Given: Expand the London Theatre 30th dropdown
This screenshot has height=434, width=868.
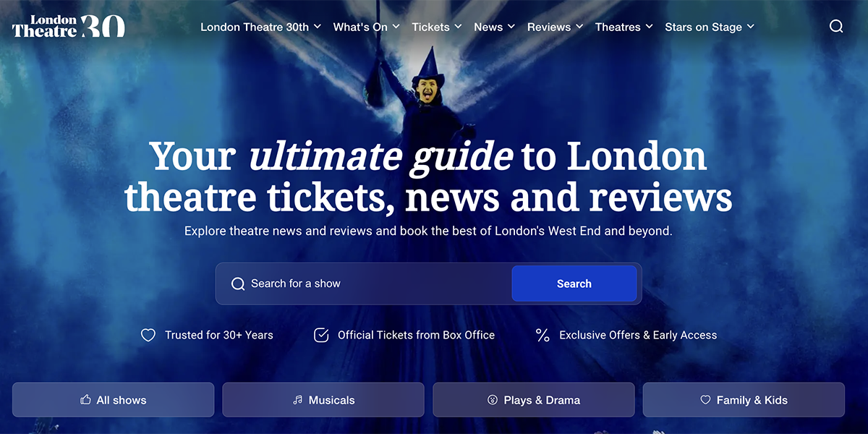Looking at the screenshot, I should pos(261,27).
